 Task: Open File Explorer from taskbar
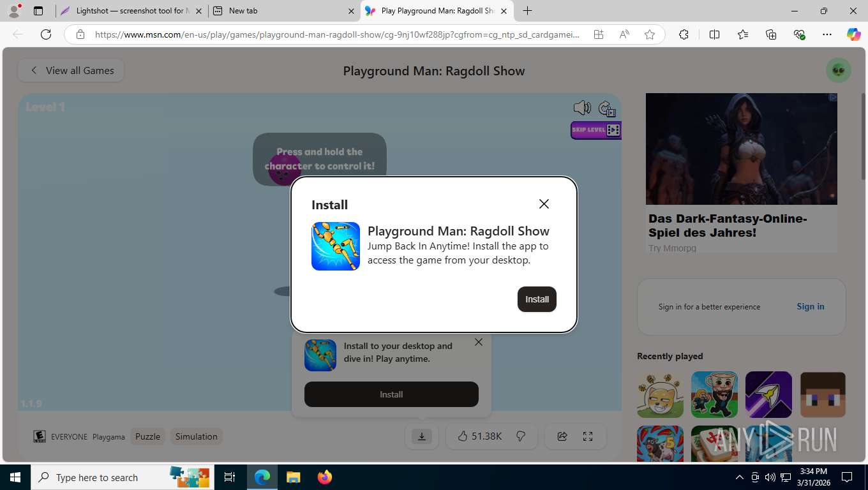coord(293,477)
